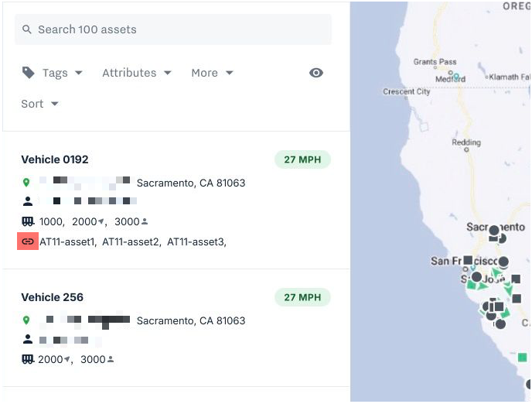Click the tag icon beside Tags

pos(28,73)
